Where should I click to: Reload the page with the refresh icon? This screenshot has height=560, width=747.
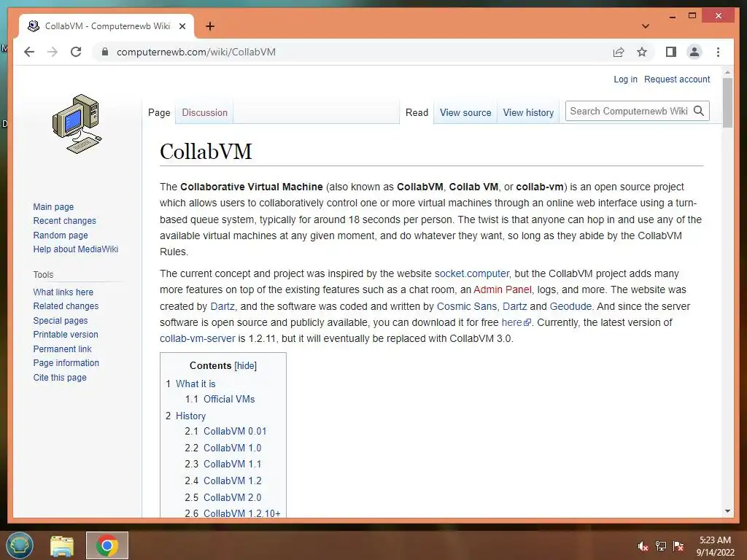76,52
